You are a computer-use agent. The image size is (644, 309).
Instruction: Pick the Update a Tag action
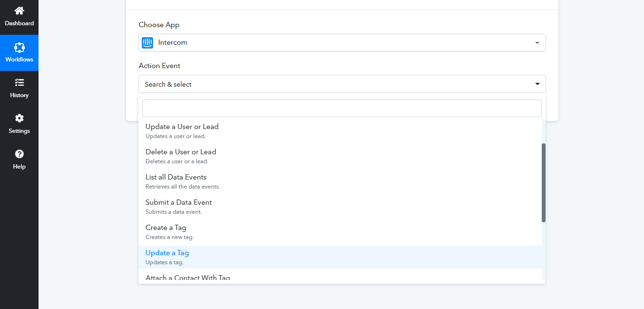point(340,257)
